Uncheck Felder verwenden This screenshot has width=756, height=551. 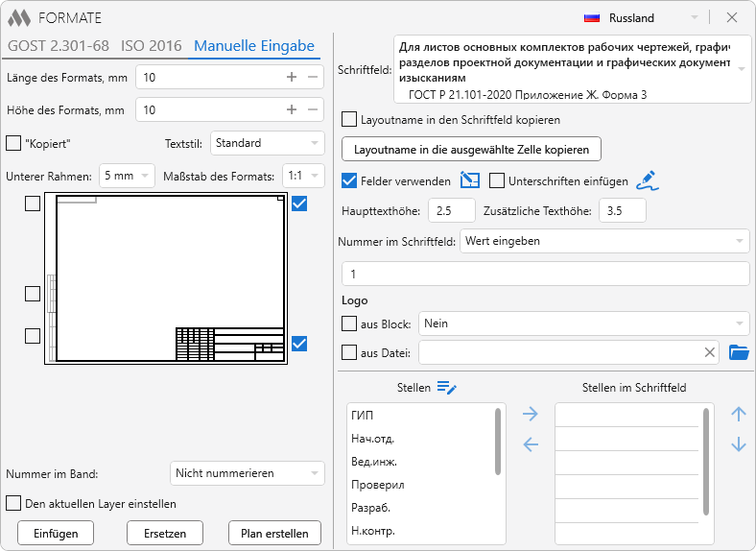(x=350, y=180)
